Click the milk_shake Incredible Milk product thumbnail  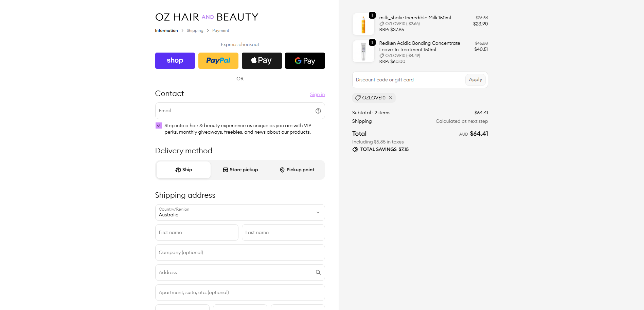coord(363,24)
